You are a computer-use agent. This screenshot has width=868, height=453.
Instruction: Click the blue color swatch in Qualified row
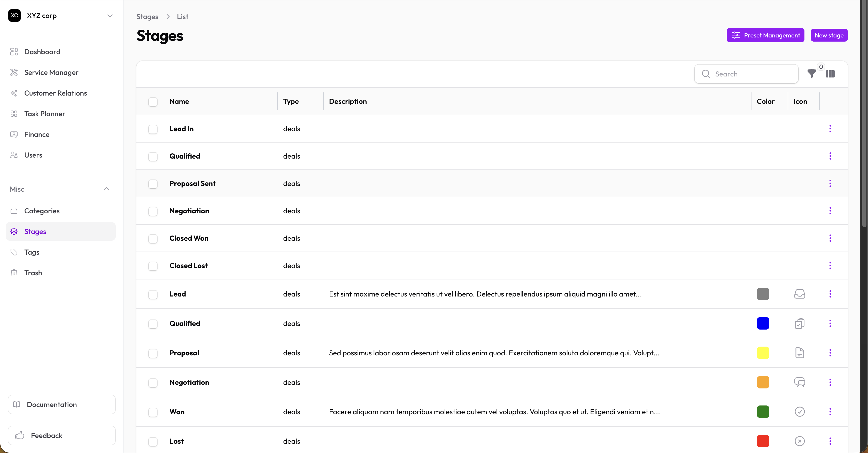pos(763,323)
